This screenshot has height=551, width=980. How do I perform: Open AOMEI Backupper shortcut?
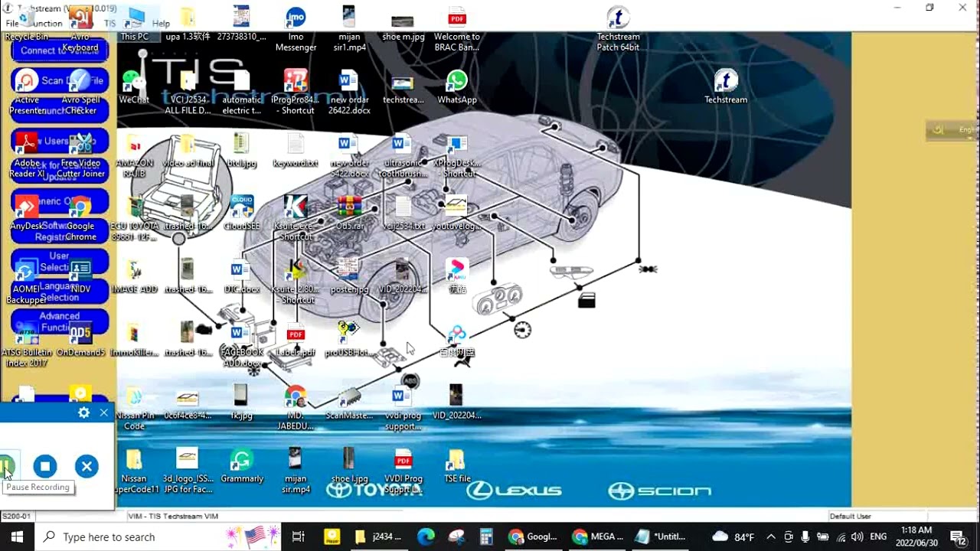coord(27,280)
